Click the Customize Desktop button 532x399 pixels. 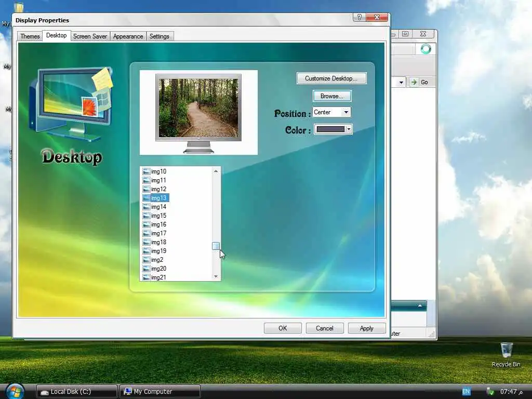331,78
